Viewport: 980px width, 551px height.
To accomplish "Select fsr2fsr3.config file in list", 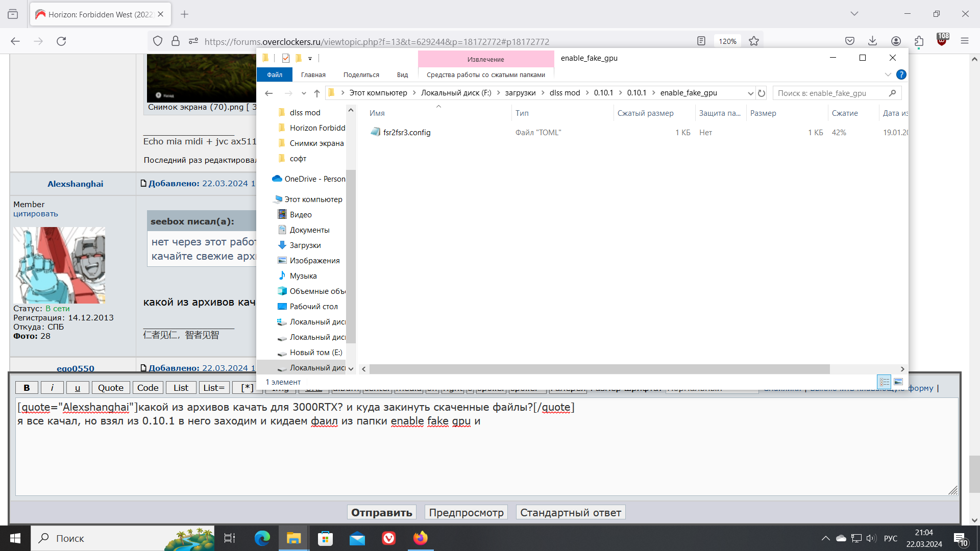I will [406, 133].
